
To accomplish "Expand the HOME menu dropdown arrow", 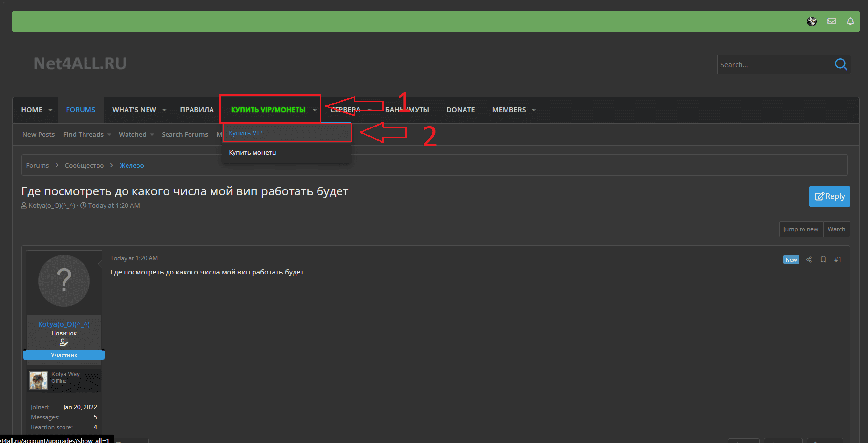I will pyautogui.click(x=50, y=110).
